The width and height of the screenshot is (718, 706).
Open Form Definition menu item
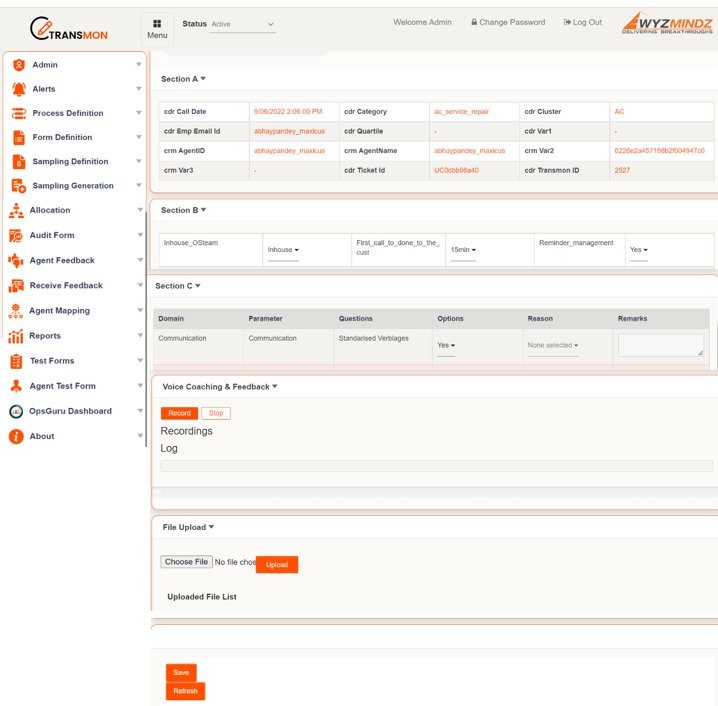pyautogui.click(x=62, y=137)
